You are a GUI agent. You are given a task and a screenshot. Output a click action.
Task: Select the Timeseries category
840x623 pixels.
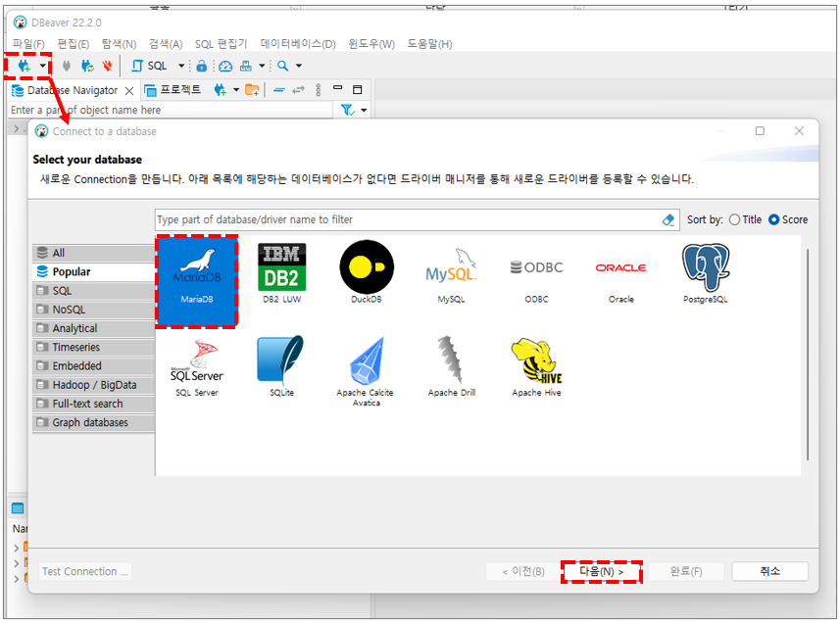click(x=94, y=347)
